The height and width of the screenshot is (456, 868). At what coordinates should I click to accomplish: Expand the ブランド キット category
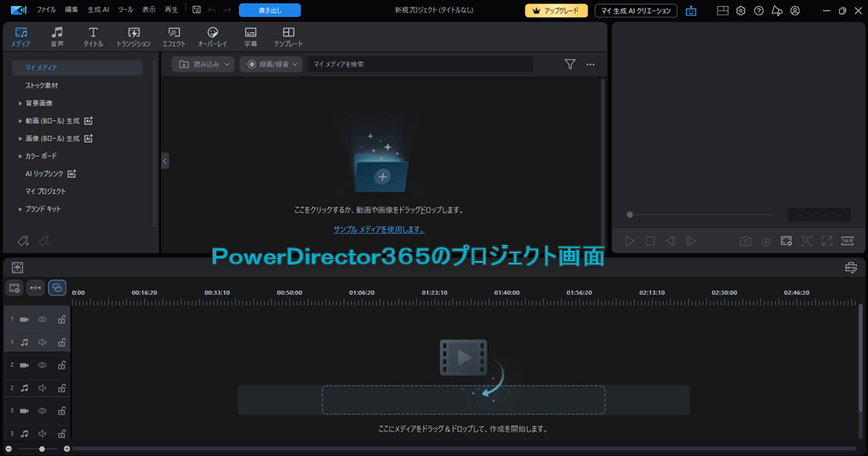tap(20, 209)
